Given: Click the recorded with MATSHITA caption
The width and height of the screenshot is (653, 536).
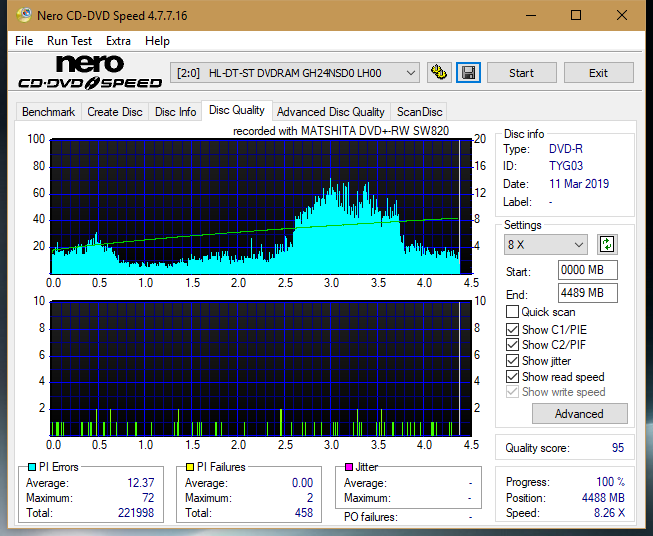Looking at the screenshot, I should 341,131.
